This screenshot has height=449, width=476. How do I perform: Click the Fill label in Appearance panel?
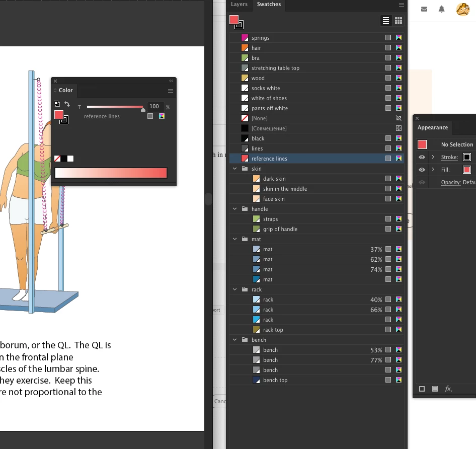(x=445, y=170)
